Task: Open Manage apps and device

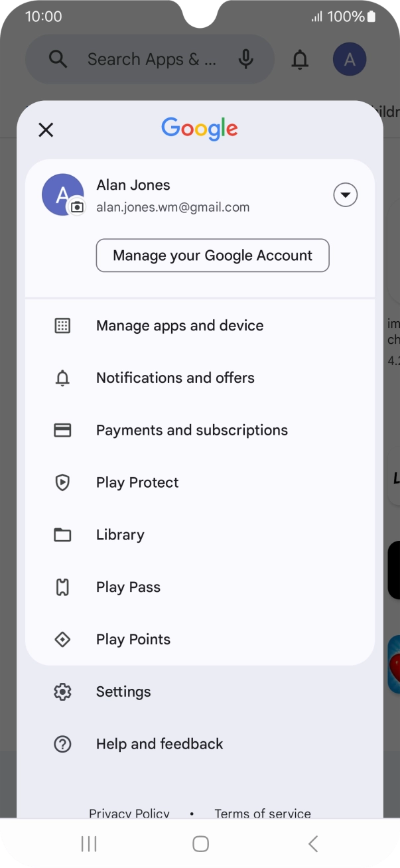Action: [180, 326]
